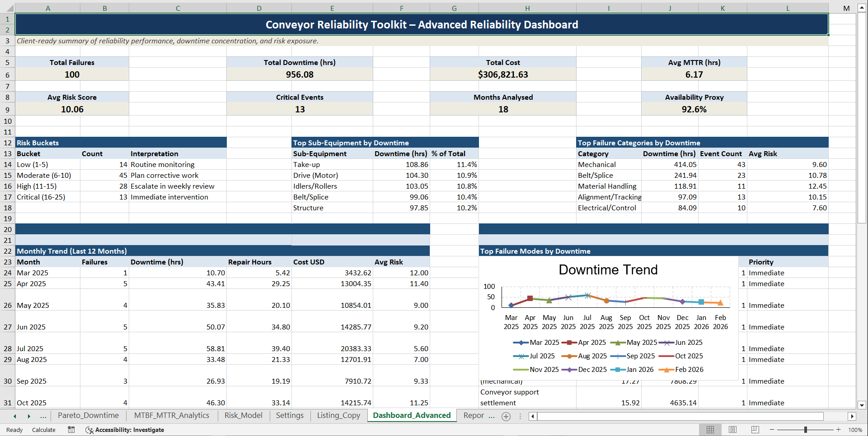Open the Risk_Model sheet
The height and width of the screenshot is (436, 868).
pyautogui.click(x=243, y=416)
